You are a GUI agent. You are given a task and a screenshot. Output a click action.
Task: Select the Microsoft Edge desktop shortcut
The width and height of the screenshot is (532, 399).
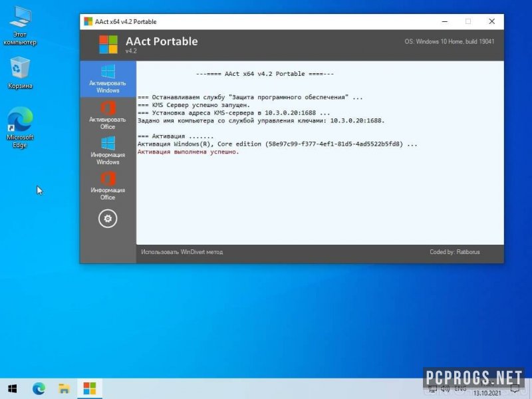tap(20, 128)
